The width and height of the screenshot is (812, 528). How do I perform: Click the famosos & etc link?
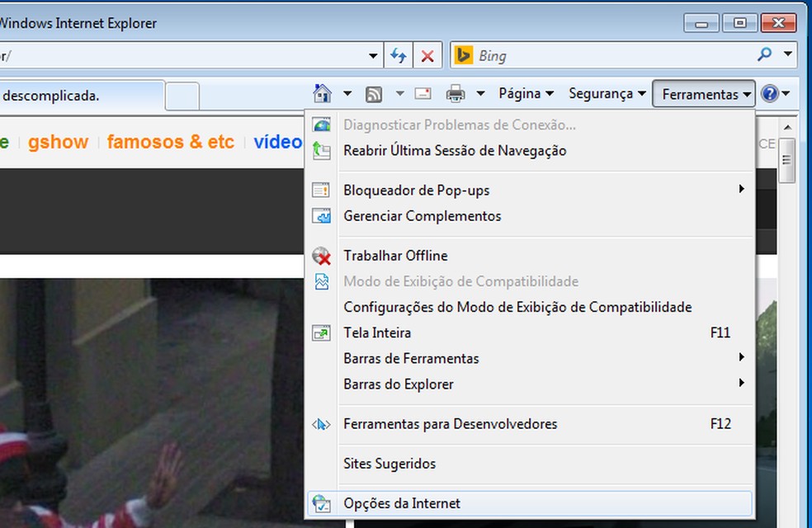pos(170,142)
